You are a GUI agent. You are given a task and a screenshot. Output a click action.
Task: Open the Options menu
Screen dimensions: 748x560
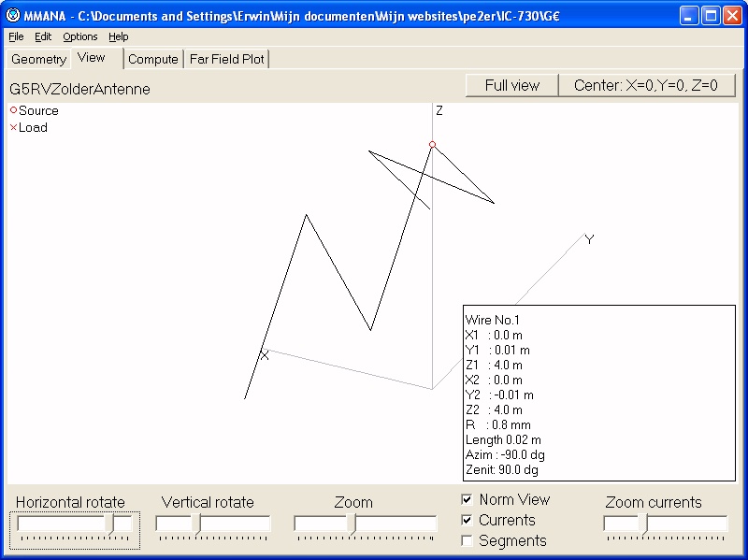79,36
